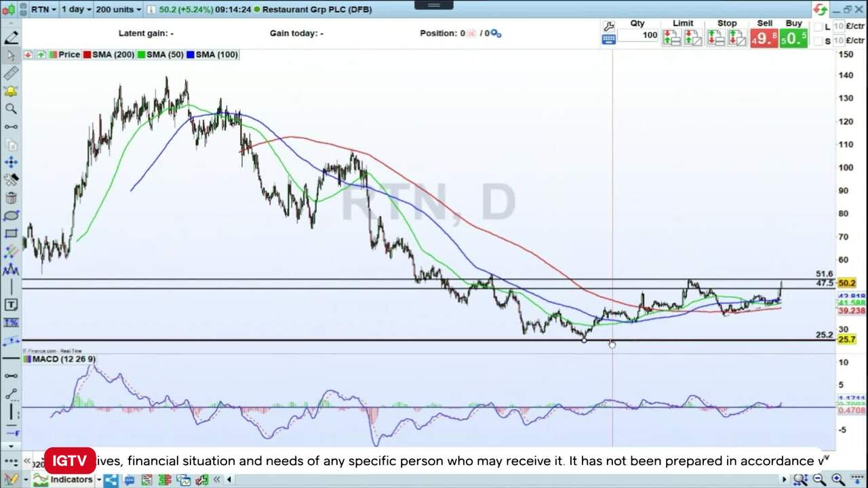The width and height of the screenshot is (868, 488).
Task: Expand the 200 units dropdown
Action: point(117,9)
